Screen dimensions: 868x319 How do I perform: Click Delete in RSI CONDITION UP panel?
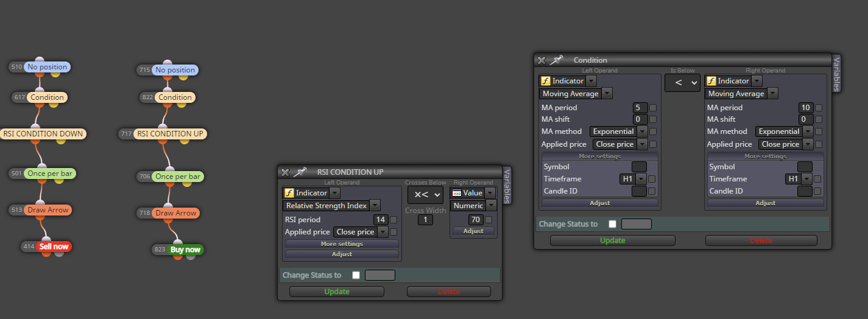point(449,292)
